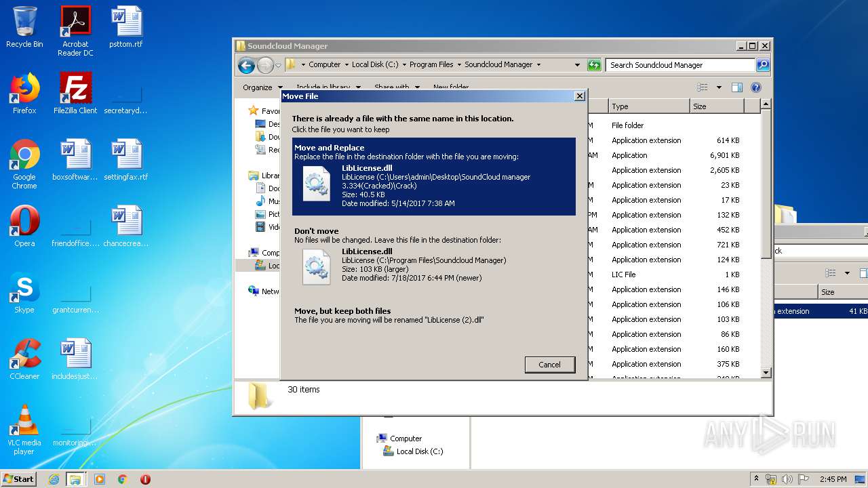Click Opera icon in the taskbar

[x=145, y=479]
